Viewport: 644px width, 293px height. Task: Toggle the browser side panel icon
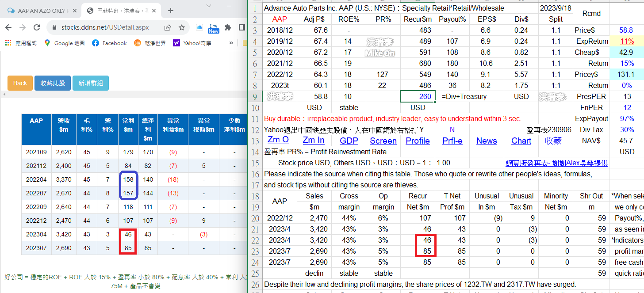pos(242,27)
